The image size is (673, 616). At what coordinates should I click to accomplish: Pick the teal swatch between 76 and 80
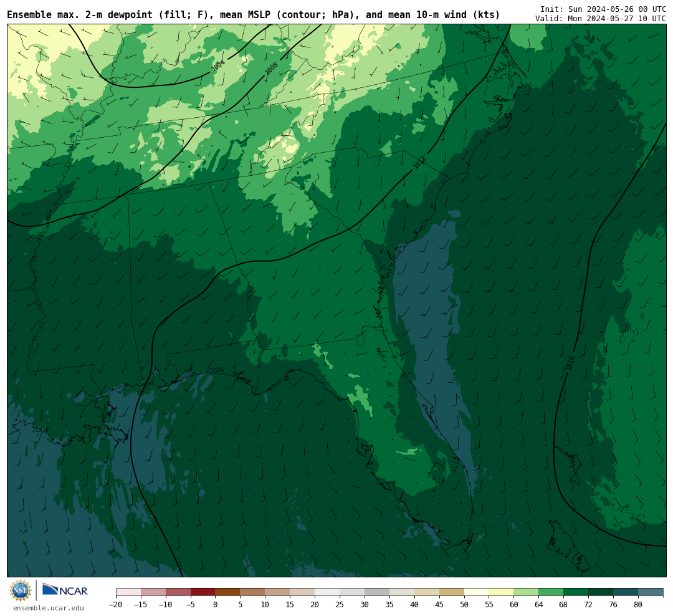pos(626,592)
